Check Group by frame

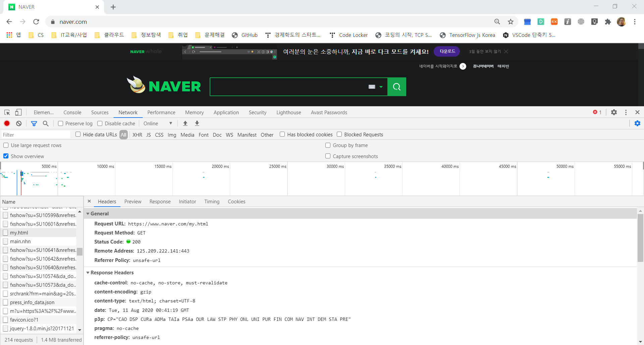point(328,145)
